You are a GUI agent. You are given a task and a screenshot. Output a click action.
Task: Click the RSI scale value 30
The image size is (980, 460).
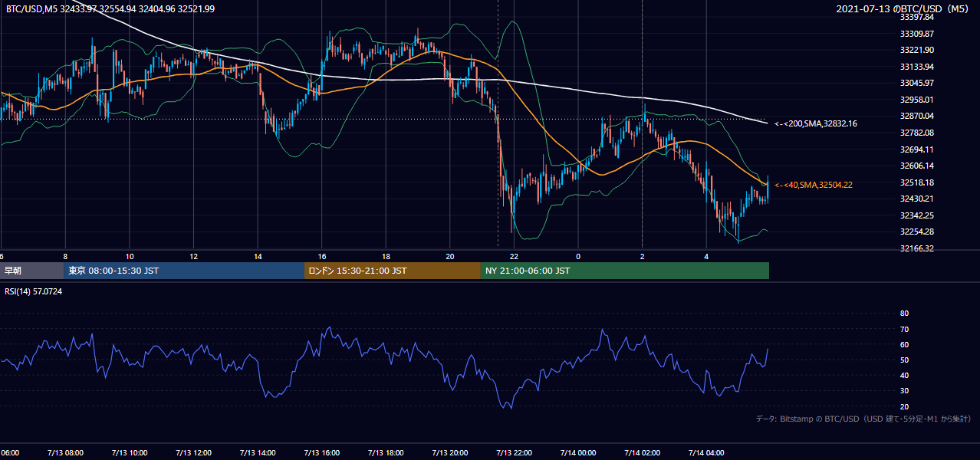[x=904, y=391]
